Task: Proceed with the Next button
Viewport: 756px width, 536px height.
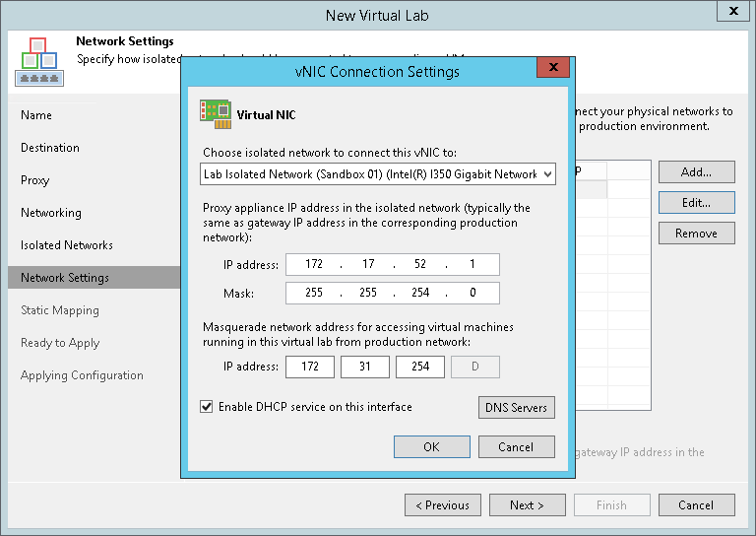Action: pos(528,505)
